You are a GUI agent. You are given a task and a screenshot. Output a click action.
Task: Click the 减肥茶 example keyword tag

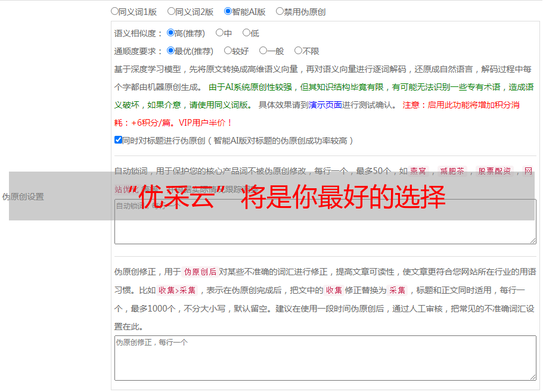(x=452, y=171)
